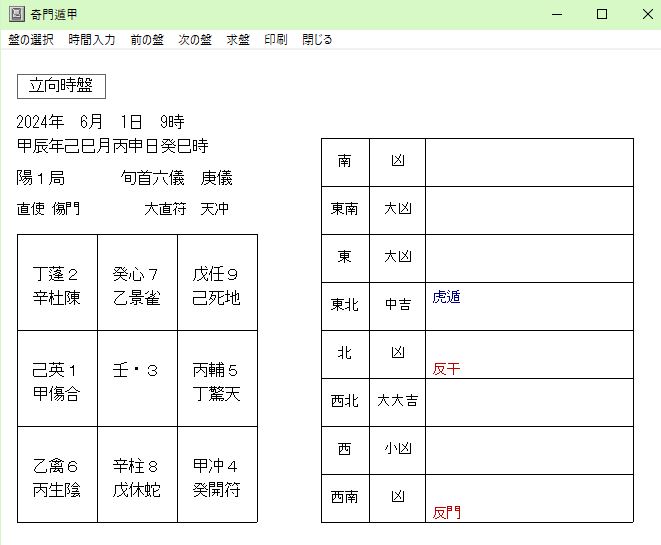This screenshot has height=545, width=661.
Task: Click the 大大吉 fortune cell
Action: (x=397, y=401)
